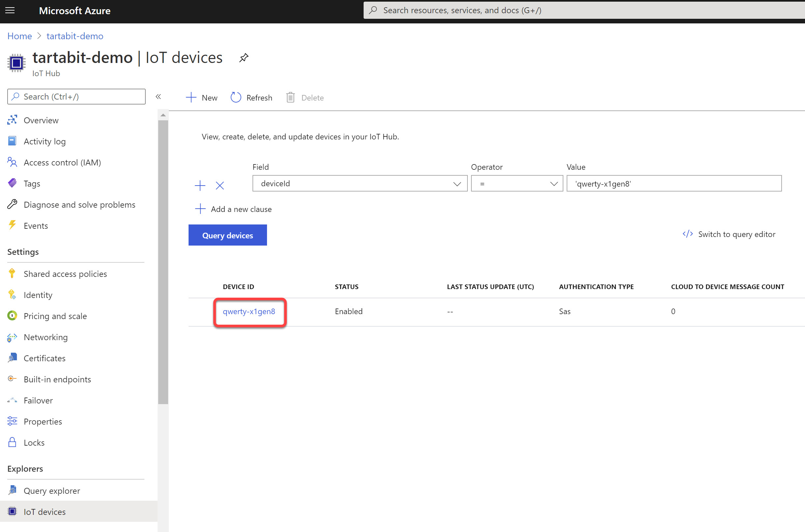805x532 pixels.
Task: Click the Networking icon
Action: point(12,337)
